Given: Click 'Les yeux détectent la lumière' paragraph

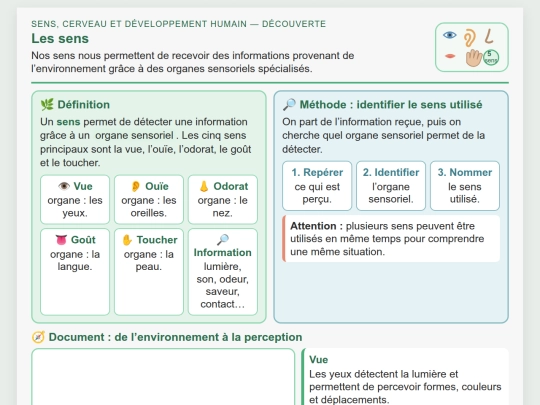Looking at the screenshot, I should pos(405,387).
